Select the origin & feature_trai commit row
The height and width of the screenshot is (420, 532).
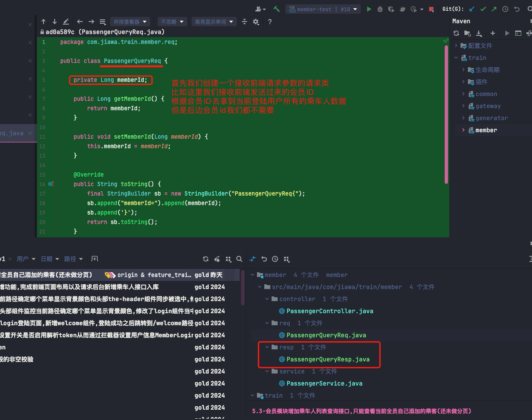120,275
